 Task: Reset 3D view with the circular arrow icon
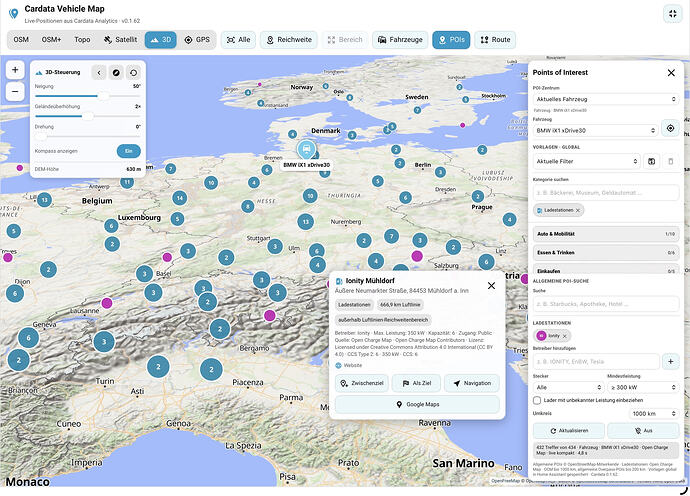pos(133,73)
